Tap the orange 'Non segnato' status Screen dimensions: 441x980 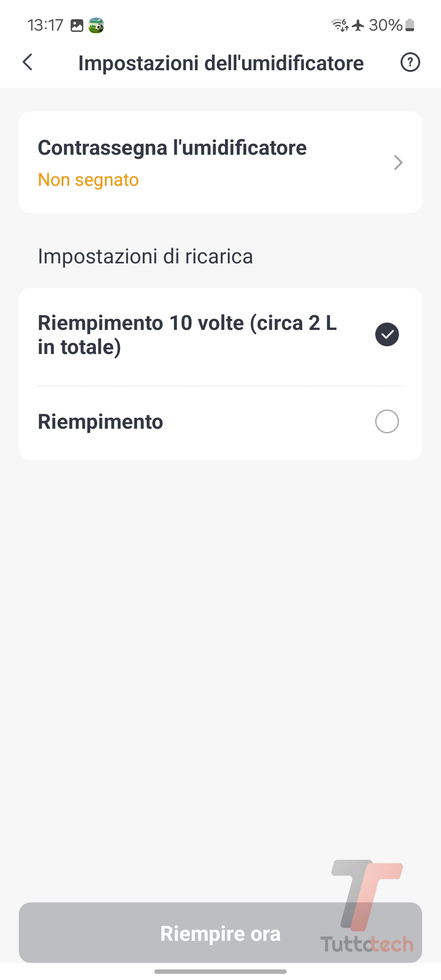click(x=88, y=180)
